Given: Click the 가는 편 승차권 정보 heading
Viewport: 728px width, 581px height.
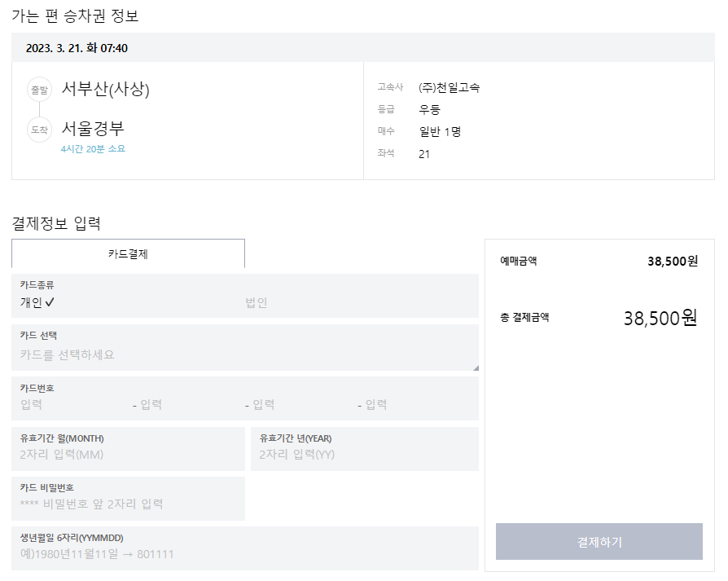Looking at the screenshot, I should [x=75, y=15].
